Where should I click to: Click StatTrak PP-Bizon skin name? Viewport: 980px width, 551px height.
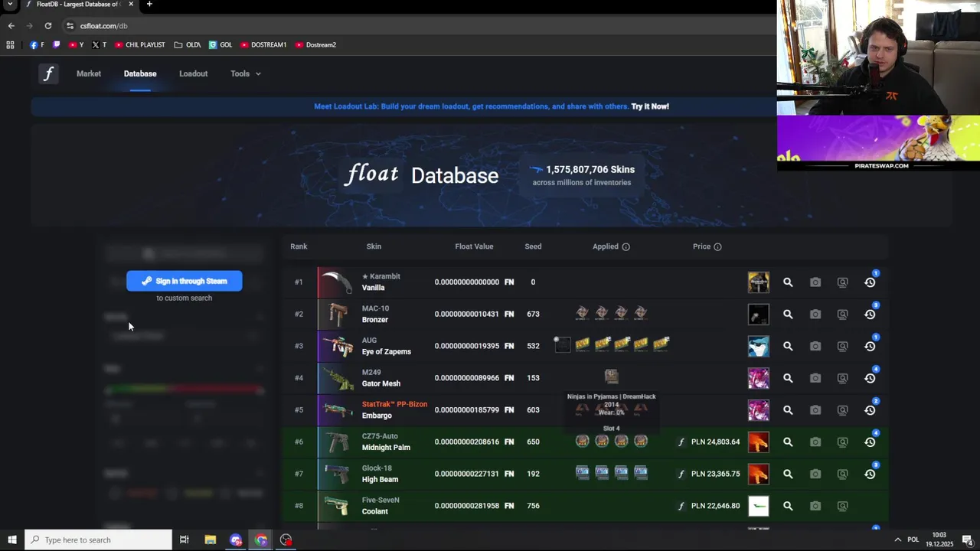click(x=394, y=404)
